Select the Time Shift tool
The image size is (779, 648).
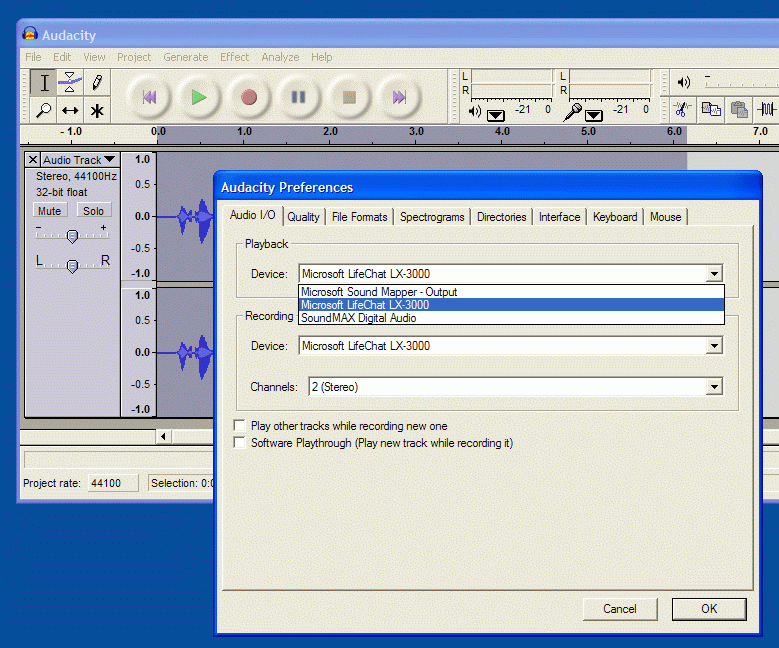(70, 110)
